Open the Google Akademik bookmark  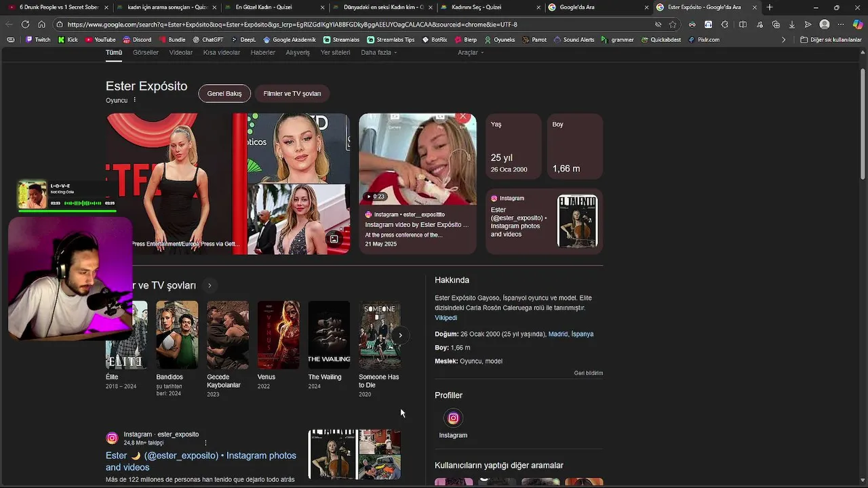click(x=290, y=40)
